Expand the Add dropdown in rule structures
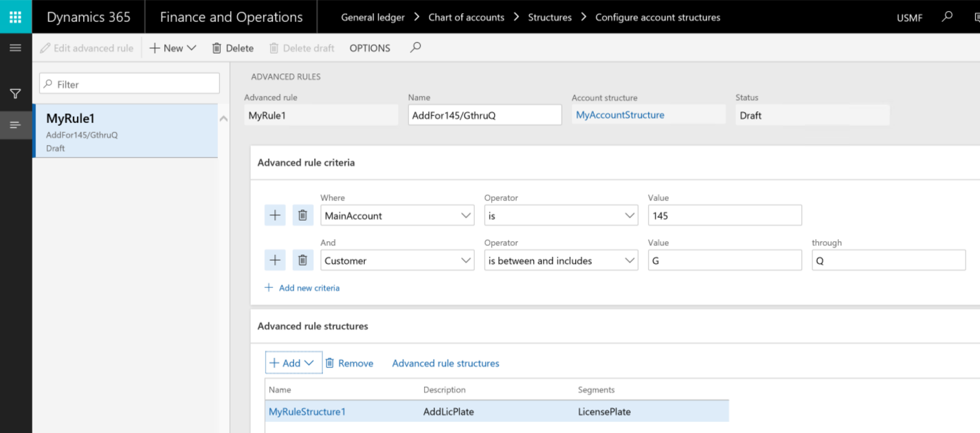Image resolution: width=980 pixels, height=433 pixels. (293, 363)
